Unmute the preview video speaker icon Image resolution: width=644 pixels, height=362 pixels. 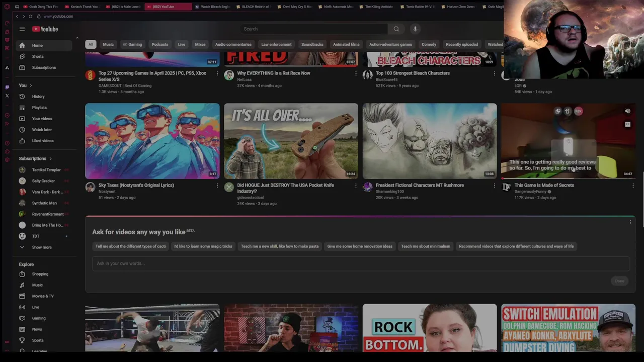[x=627, y=111]
